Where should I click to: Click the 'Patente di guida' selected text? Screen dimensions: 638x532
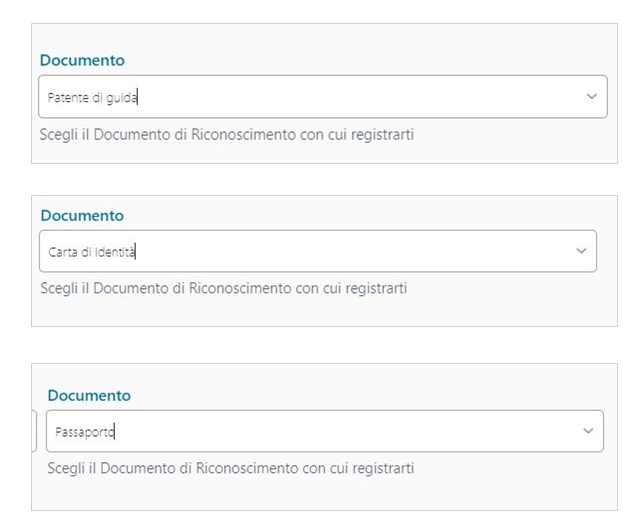(x=93, y=98)
